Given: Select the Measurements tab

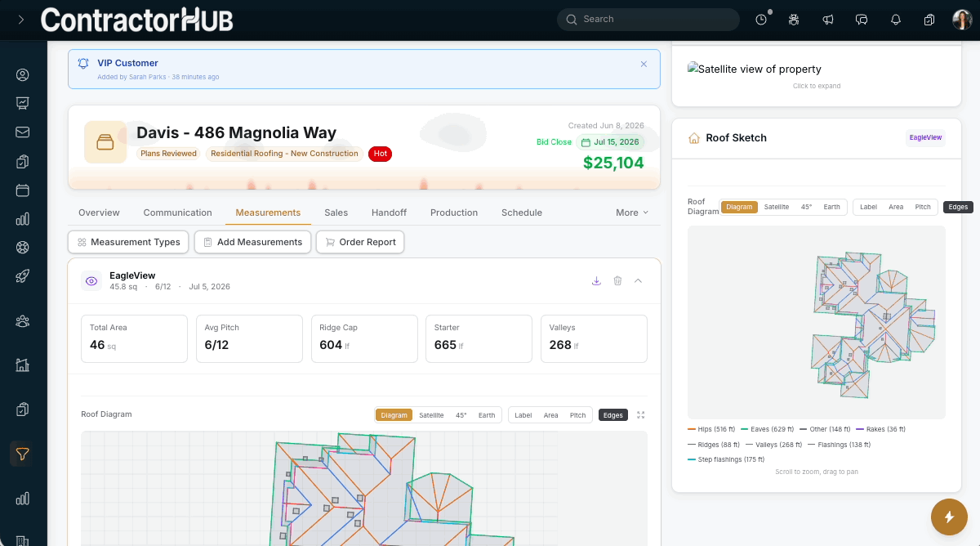Looking at the screenshot, I should [x=268, y=213].
